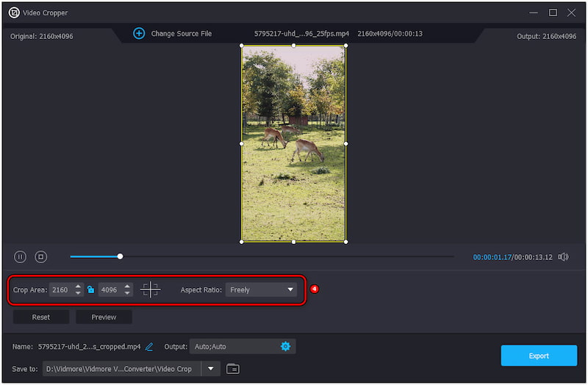
Task: Click the Preview button
Action: (104, 317)
